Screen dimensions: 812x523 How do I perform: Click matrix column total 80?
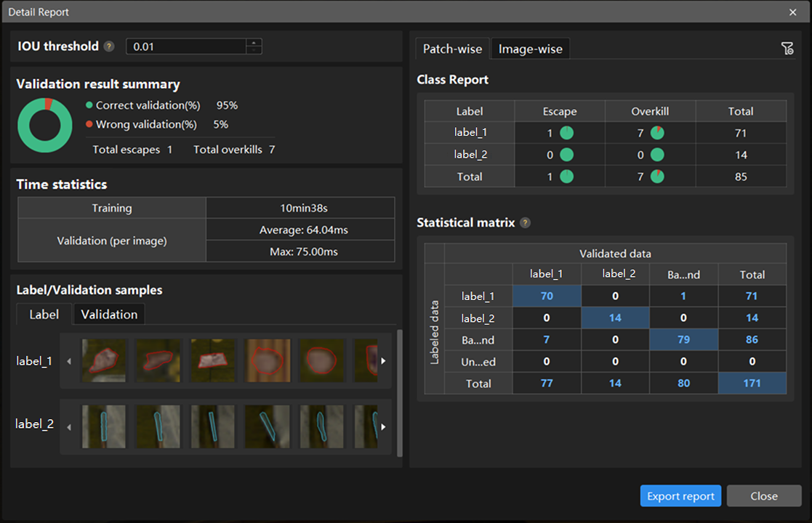point(683,384)
